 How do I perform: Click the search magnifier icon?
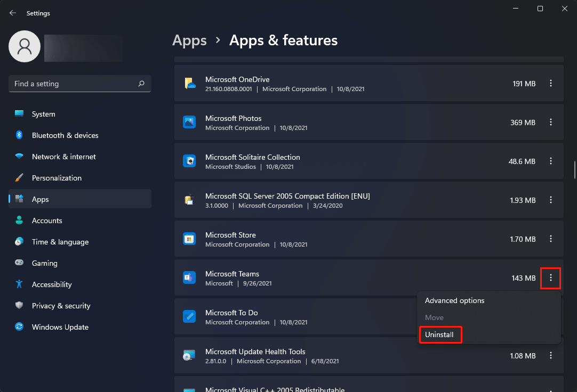pos(141,84)
